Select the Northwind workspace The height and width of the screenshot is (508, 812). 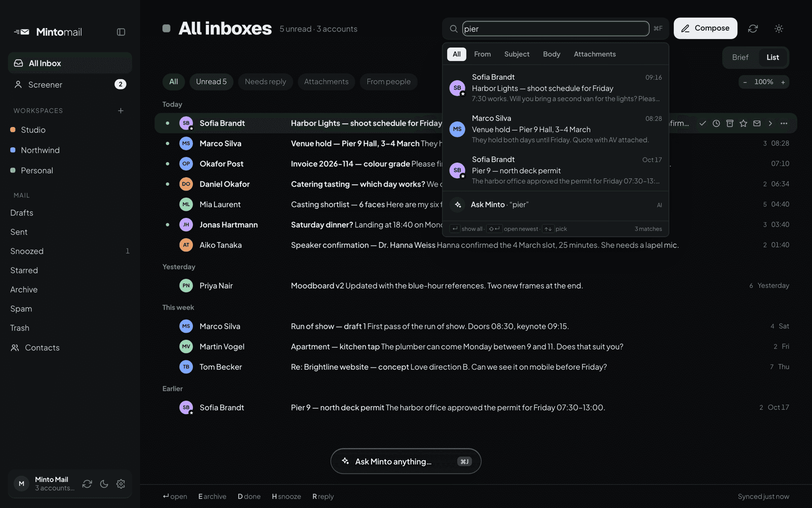pos(70,150)
